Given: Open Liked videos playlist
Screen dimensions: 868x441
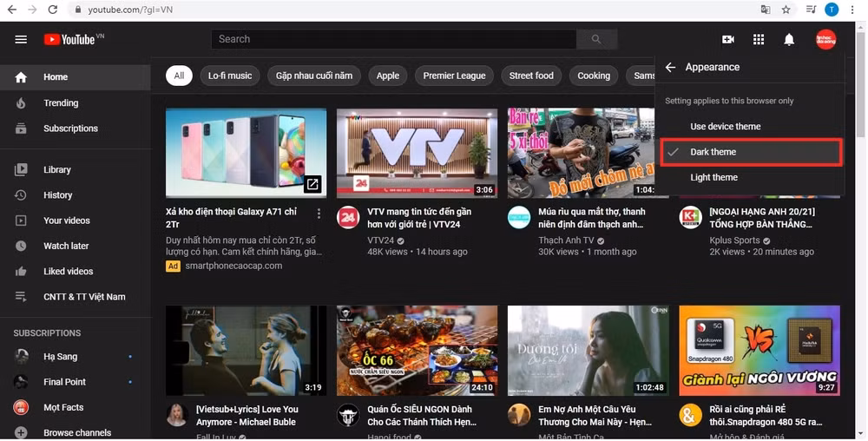Looking at the screenshot, I should coord(75,271).
